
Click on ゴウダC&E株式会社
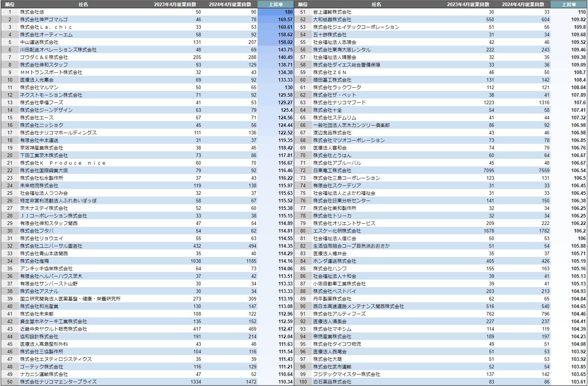(44, 57)
